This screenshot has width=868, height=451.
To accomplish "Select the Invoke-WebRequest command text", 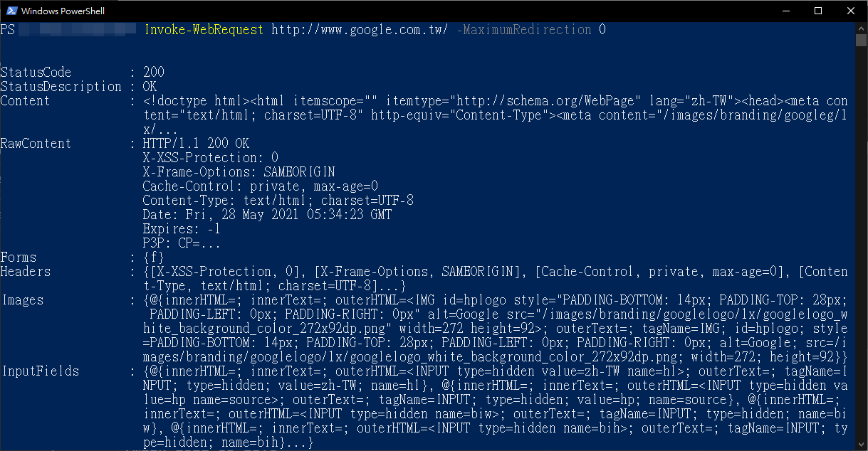I will coord(204,29).
